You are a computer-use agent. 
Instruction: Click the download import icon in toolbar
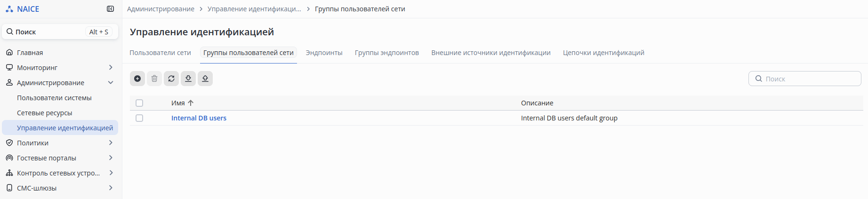point(188,79)
